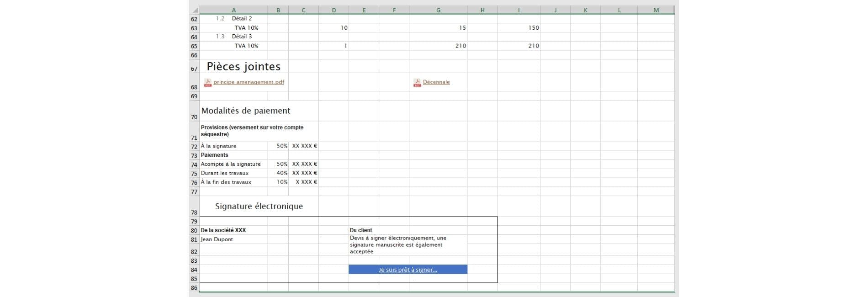Select the value 210 in column I

[519, 46]
